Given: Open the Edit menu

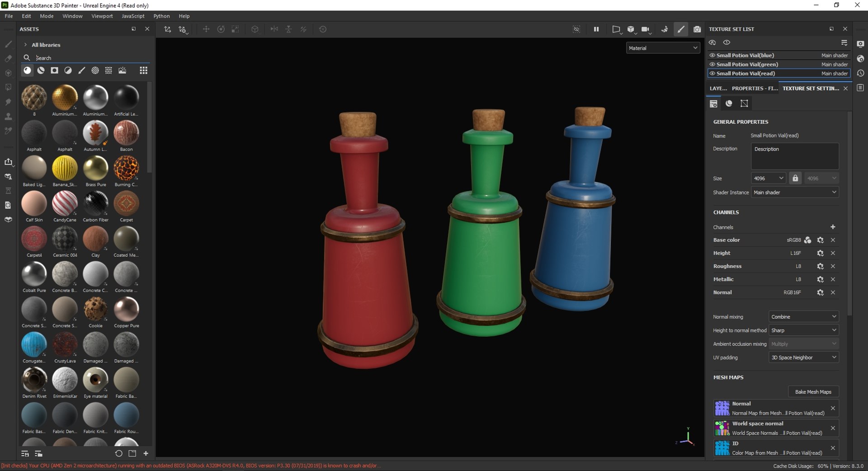Looking at the screenshot, I should 27,16.
